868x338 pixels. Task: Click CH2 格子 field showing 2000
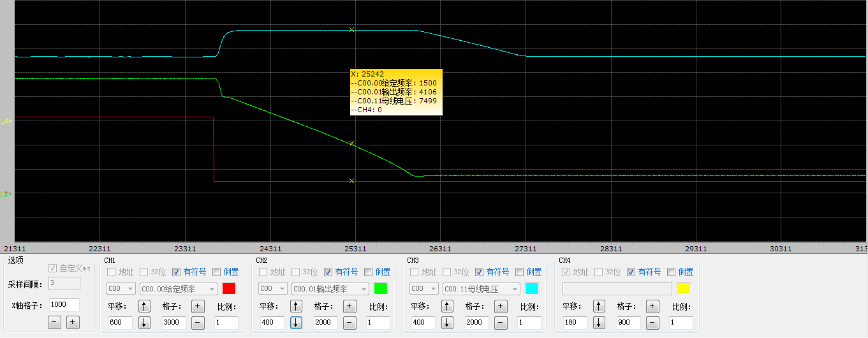[326, 323]
